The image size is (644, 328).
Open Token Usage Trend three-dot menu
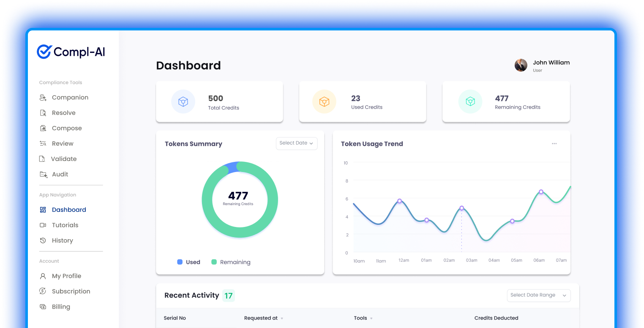(554, 144)
